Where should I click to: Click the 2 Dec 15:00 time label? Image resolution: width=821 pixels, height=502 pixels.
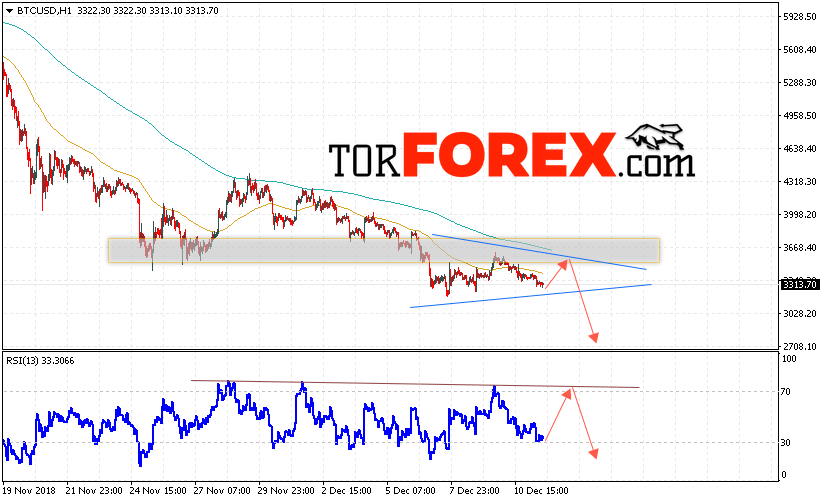(x=347, y=491)
